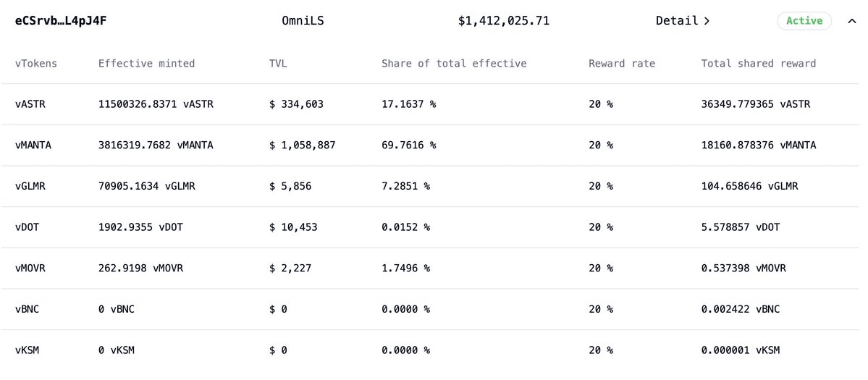Collapse the eCSrvb…L4pJ4F row with the chevron
The height and width of the screenshot is (380, 868).
(x=851, y=21)
